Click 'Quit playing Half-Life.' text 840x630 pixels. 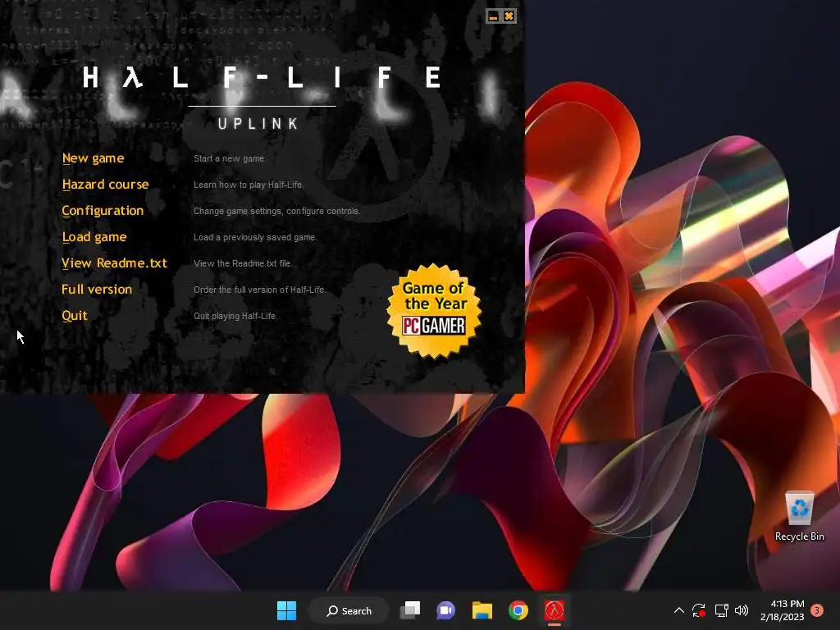click(235, 316)
